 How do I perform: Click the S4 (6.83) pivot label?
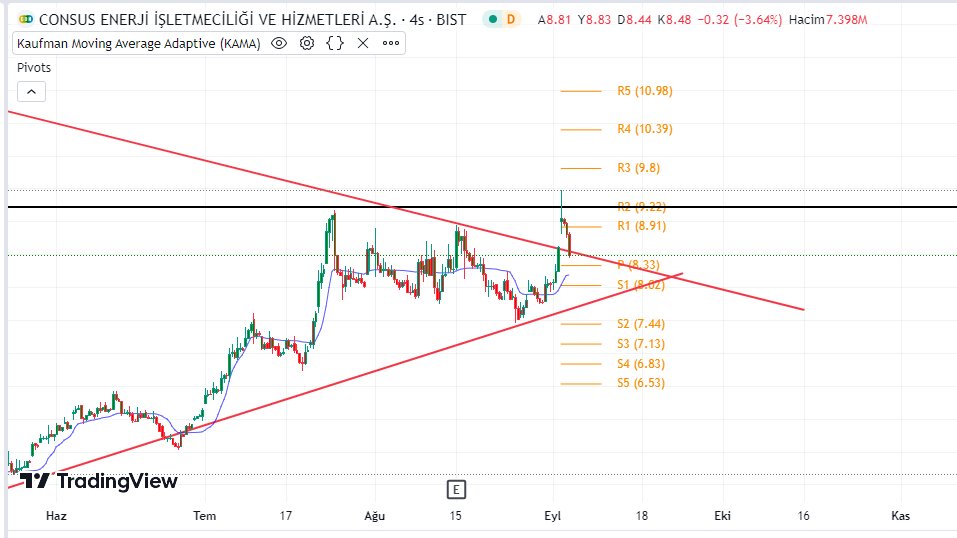641,364
